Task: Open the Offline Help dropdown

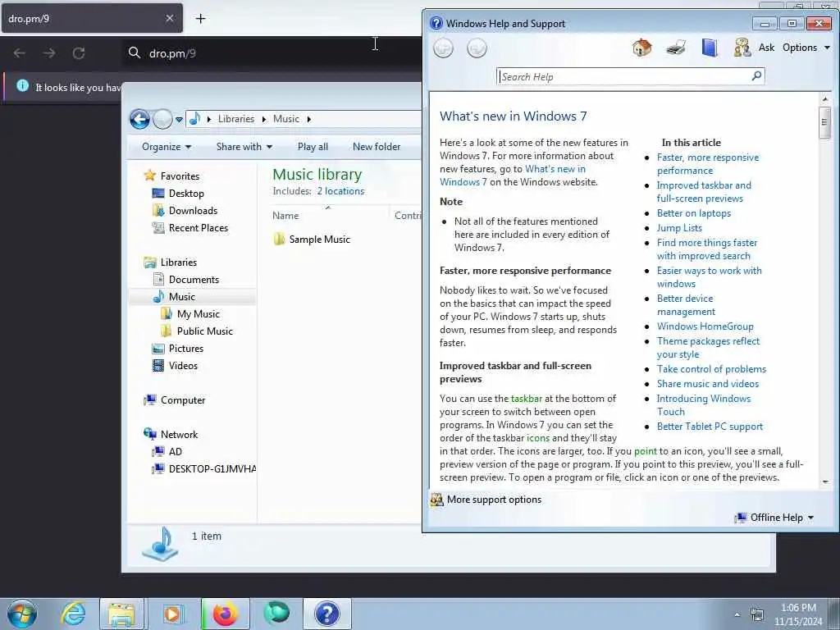Action: click(x=774, y=518)
